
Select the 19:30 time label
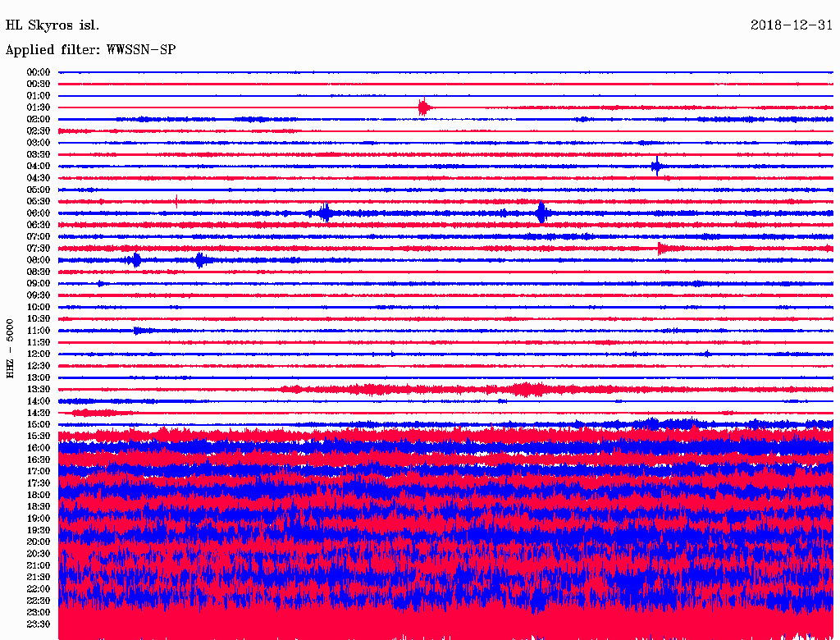tap(39, 530)
